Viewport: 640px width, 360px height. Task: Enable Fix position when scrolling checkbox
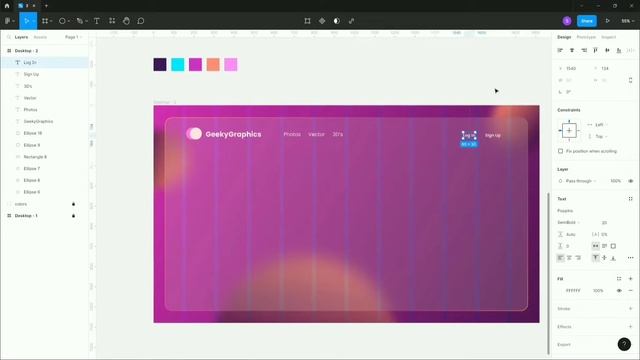point(560,151)
